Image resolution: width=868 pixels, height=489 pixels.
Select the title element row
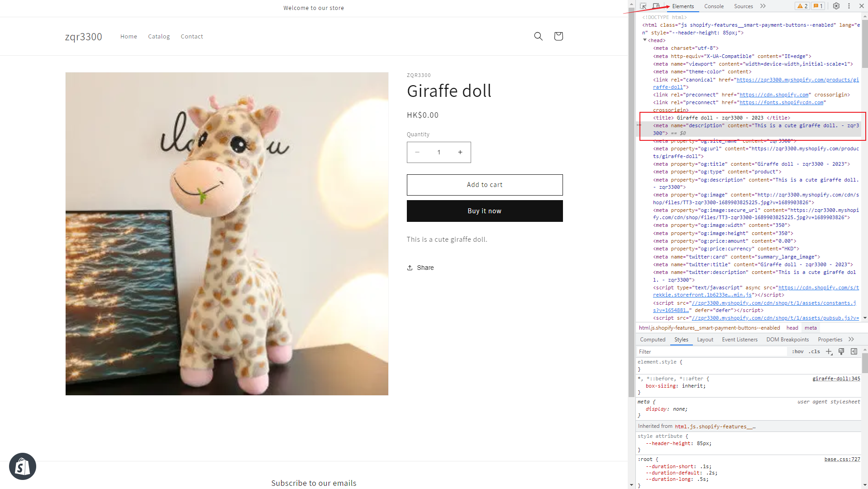[721, 118]
